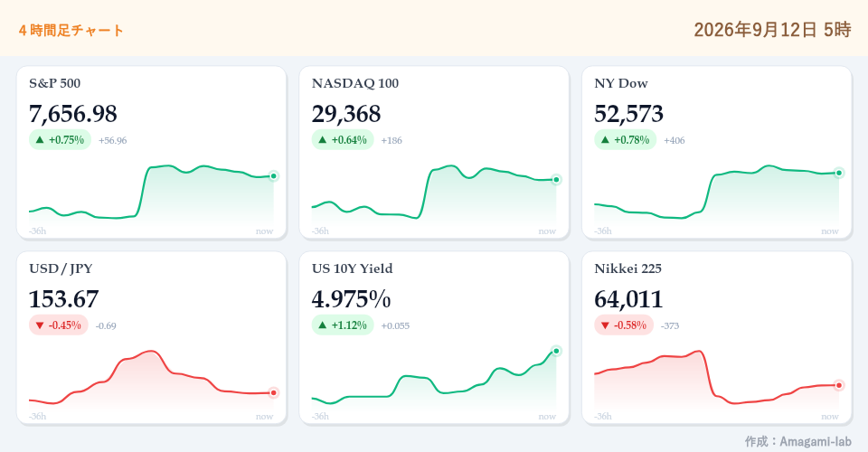Click the yield value 4.975%
This screenshot has width=868, height=452.
pos(351,299)
